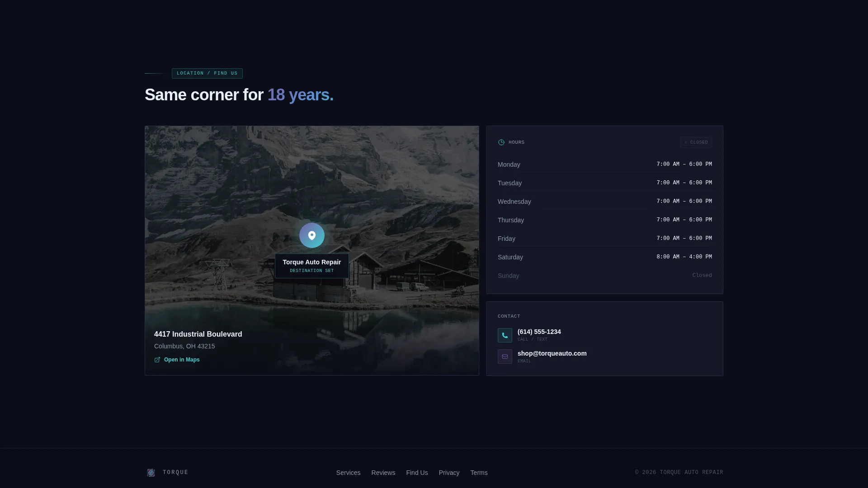Click the Torque Auto Repair destination label
The image size is (868, 488).
pyautogui.click(x=312, y=266)
